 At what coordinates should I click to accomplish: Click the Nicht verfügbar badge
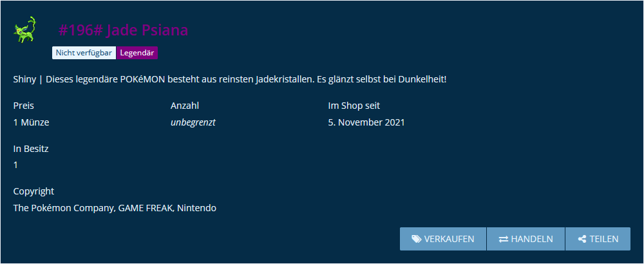[84, 53]
